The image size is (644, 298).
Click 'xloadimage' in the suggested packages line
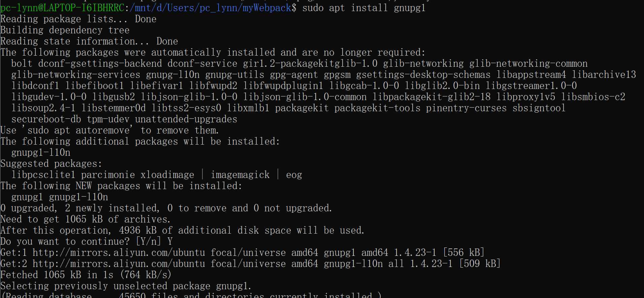[167, 175]
